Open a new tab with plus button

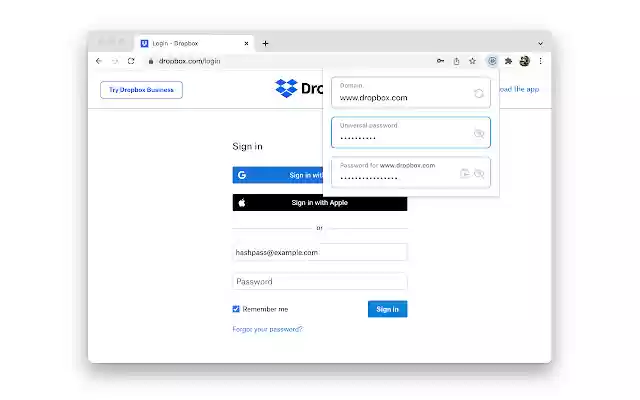(265, 43)
